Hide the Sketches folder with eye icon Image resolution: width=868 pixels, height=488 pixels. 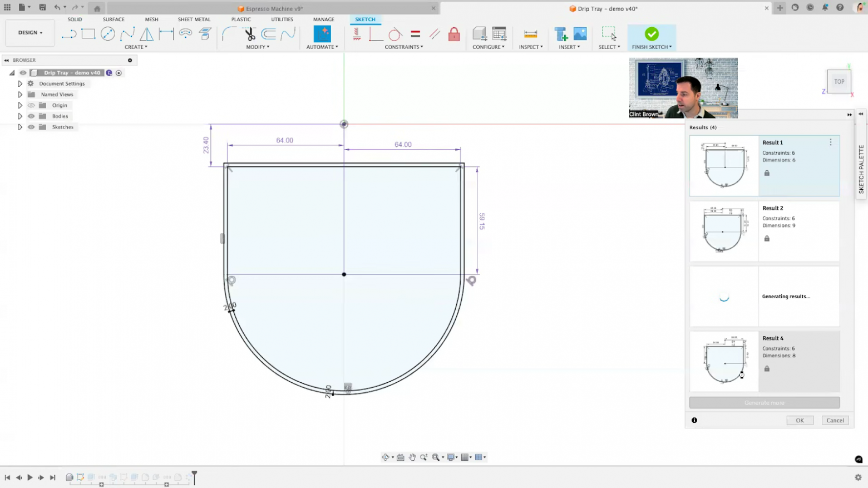pyautogui.click(x=31, y=127)
